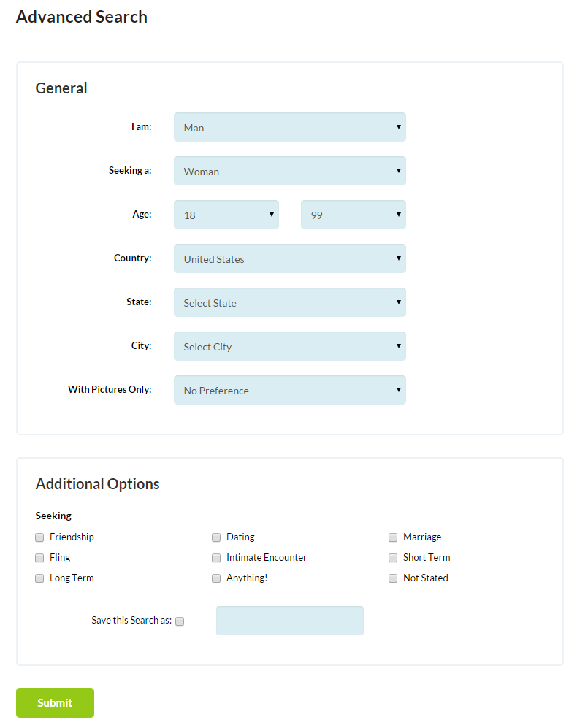Check the Intimate Encounter option
This screenshot has height=728, width=577.
tap(216, 558)
